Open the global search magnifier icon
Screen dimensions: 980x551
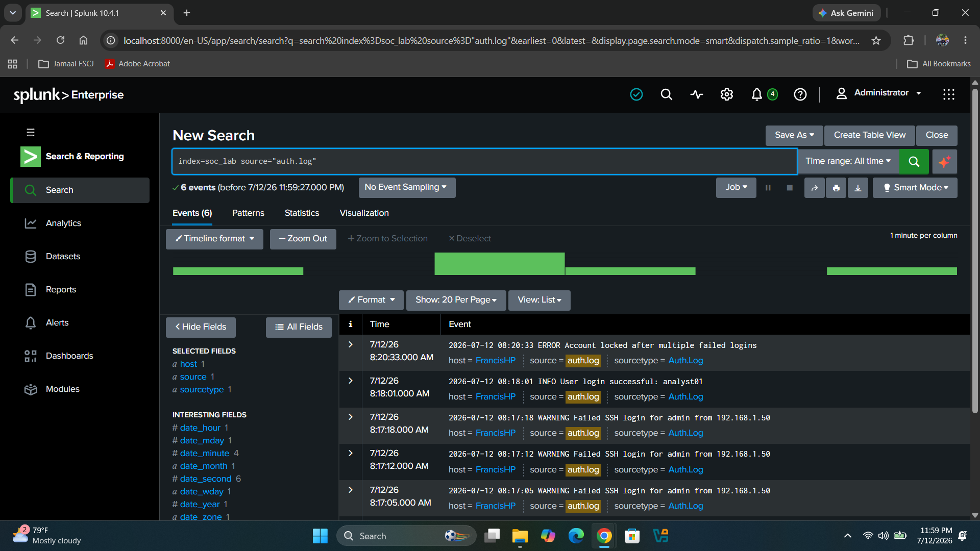coord(666,94)
